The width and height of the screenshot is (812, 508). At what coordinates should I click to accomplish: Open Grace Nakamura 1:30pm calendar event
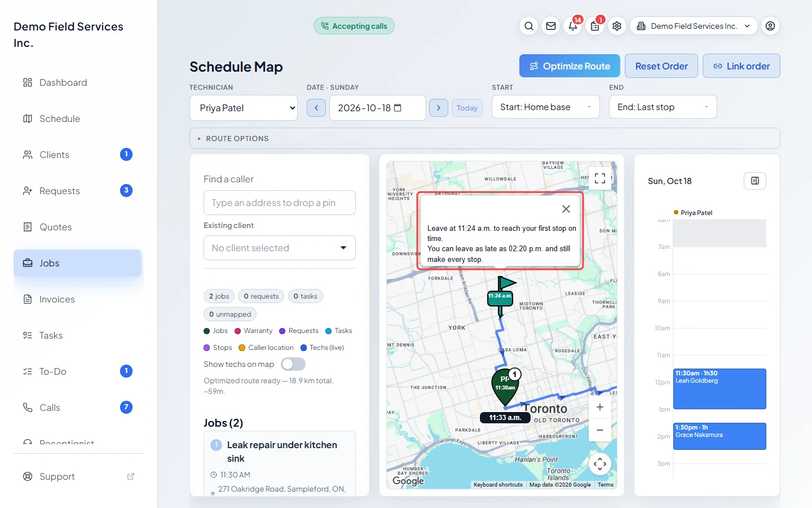pos(720,436)
